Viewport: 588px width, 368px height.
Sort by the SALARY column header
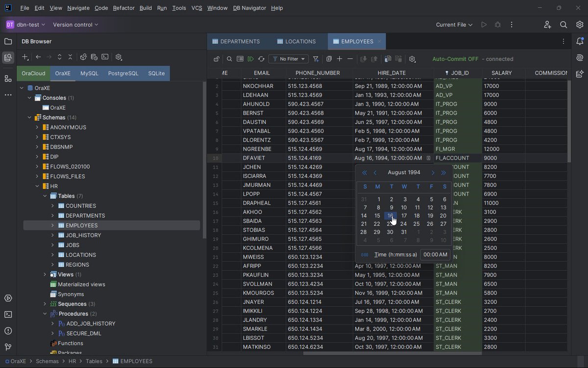coord(502,73)
